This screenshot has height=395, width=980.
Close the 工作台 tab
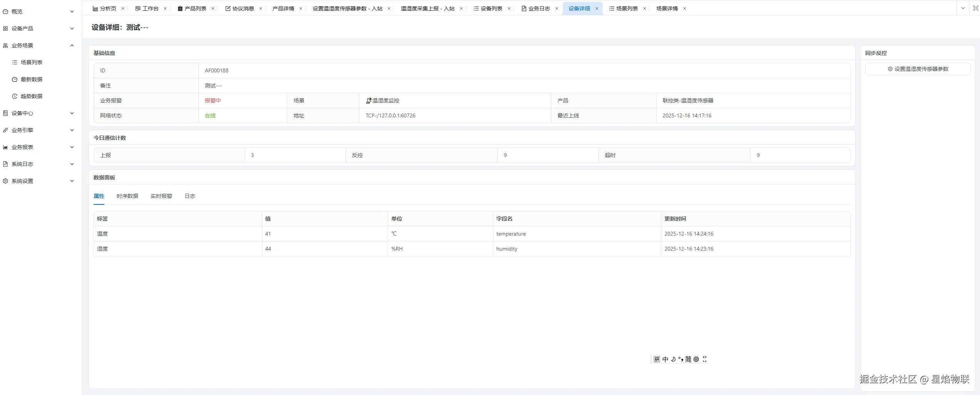tap(165, 8)
